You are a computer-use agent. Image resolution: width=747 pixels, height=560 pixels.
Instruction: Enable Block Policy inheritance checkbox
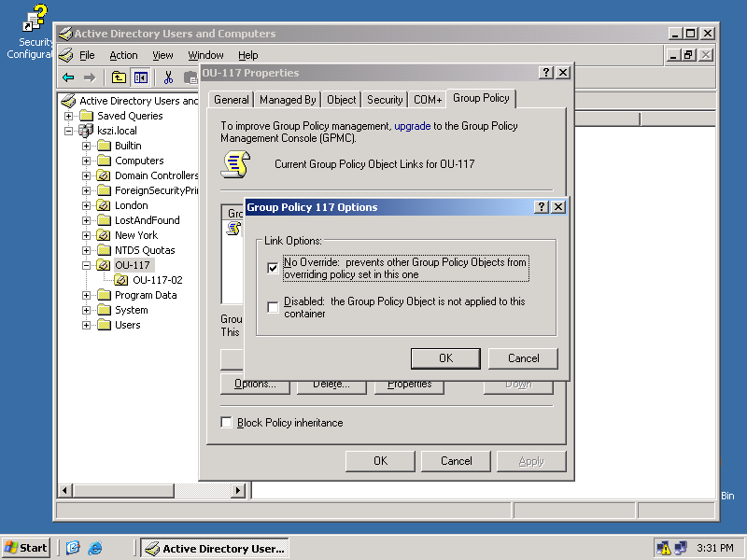226,423
